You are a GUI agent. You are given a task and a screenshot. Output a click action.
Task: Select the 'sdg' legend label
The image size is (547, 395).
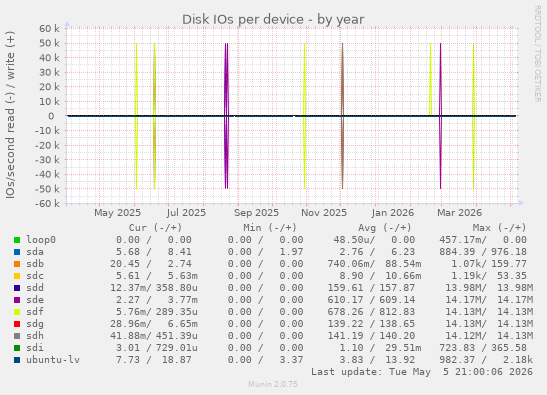pos(35,324)
